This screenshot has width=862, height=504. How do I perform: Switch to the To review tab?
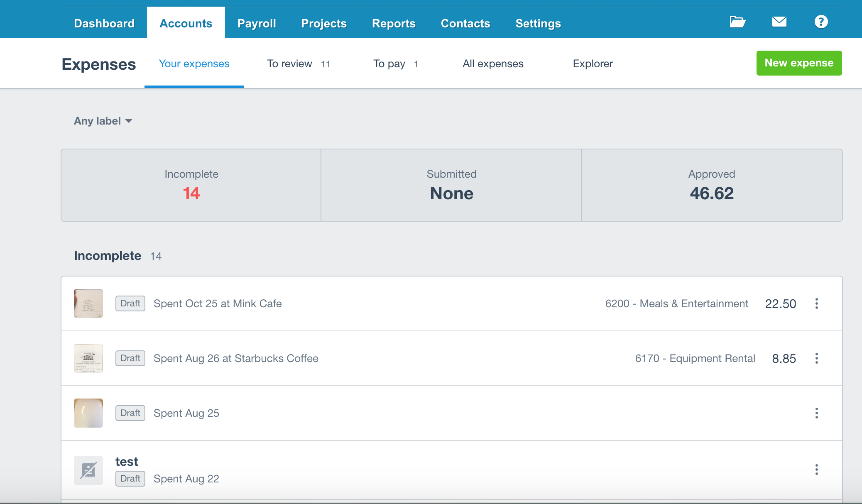(x=298, y=64)
